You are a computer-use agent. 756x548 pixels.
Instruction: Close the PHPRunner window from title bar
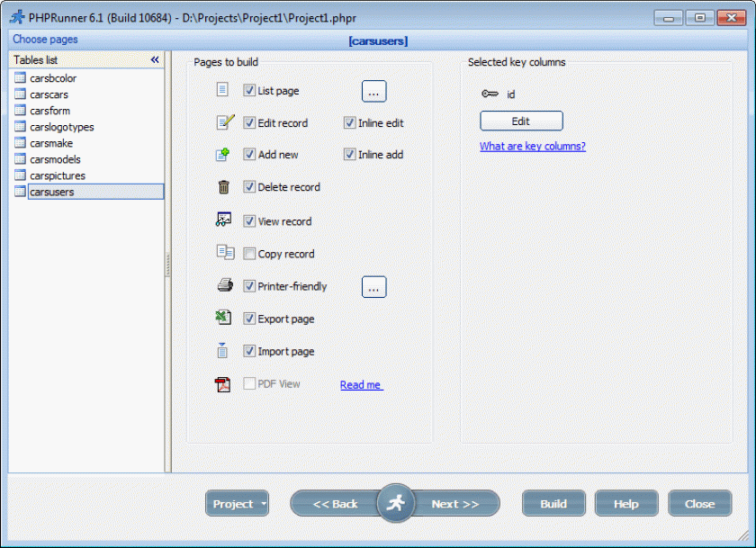pos(732,18)
